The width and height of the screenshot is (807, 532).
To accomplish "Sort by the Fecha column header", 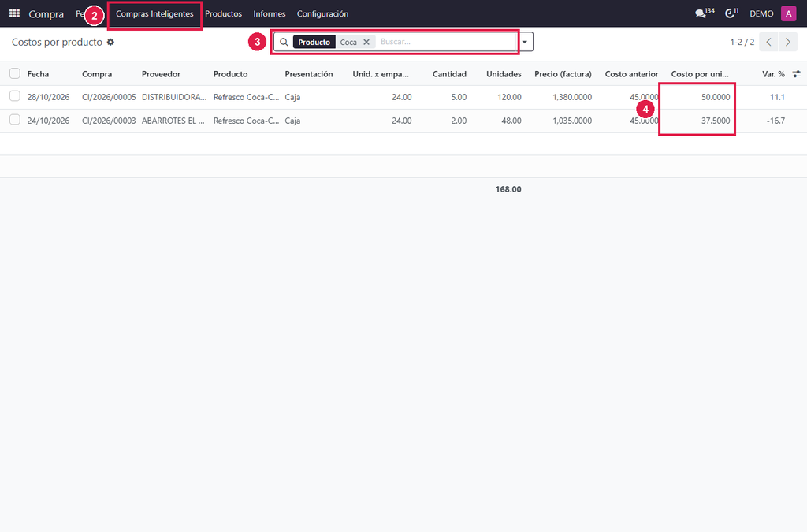I will click(x=38, y=74).
